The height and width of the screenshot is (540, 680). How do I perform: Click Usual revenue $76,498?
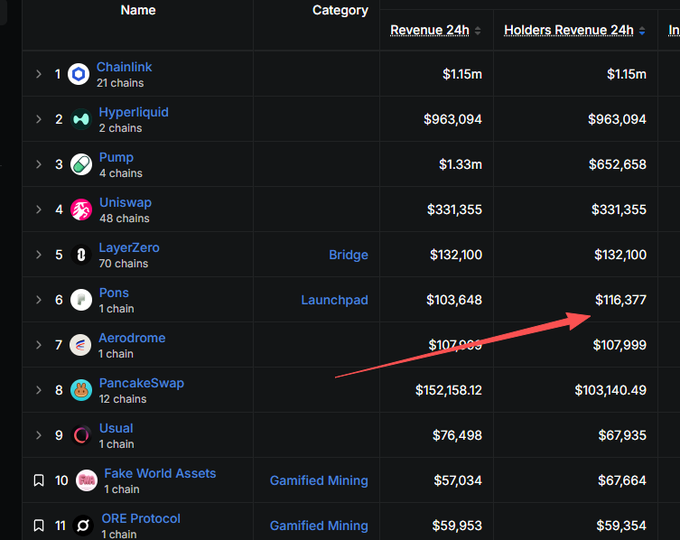pos(457,435)
